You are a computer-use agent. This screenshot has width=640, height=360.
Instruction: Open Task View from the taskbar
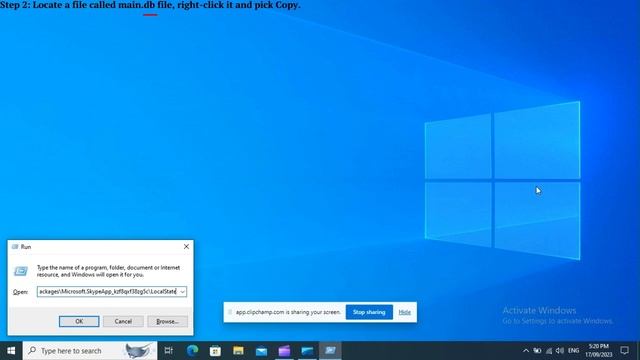click(x=169, y=351)
